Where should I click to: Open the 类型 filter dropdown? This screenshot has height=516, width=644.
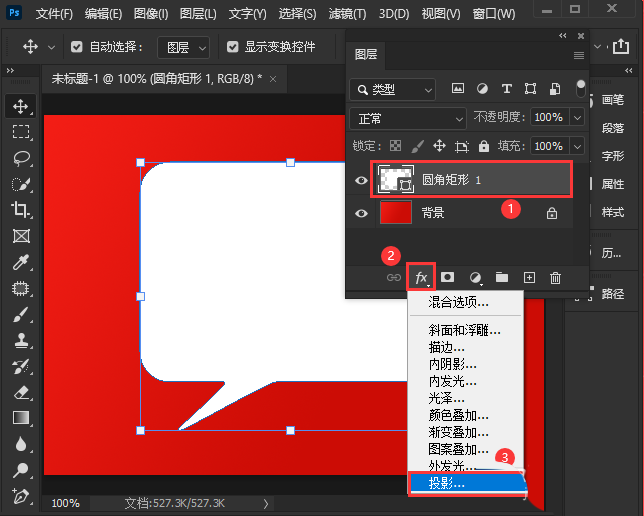(x=392, y=89)
